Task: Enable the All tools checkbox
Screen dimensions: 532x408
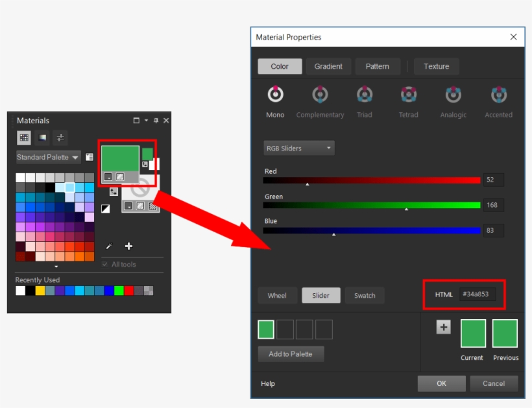Action: (104, 265)
